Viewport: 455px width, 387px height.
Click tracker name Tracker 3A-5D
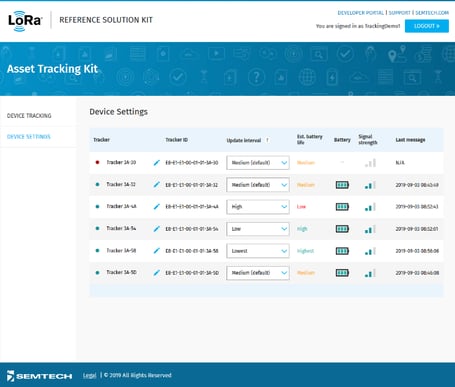pyautogui.click(x=121, y=272)
